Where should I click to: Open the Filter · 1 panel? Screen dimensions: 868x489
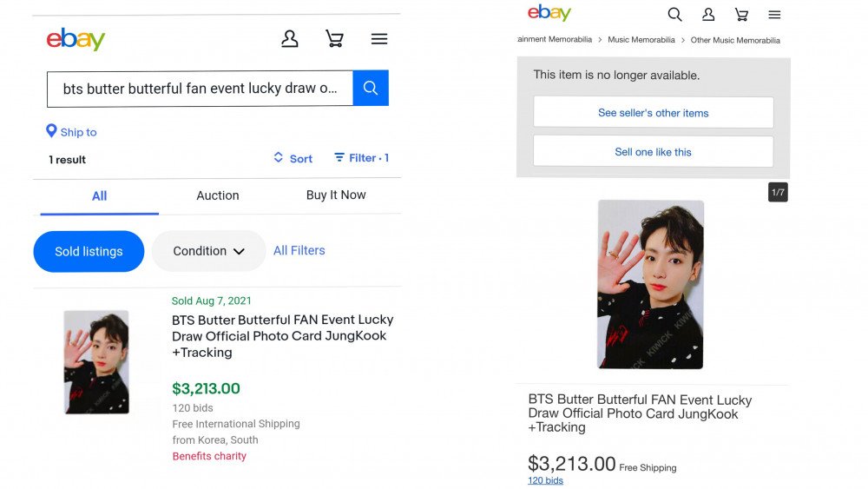pyautogui.click(x=362, y=158)
